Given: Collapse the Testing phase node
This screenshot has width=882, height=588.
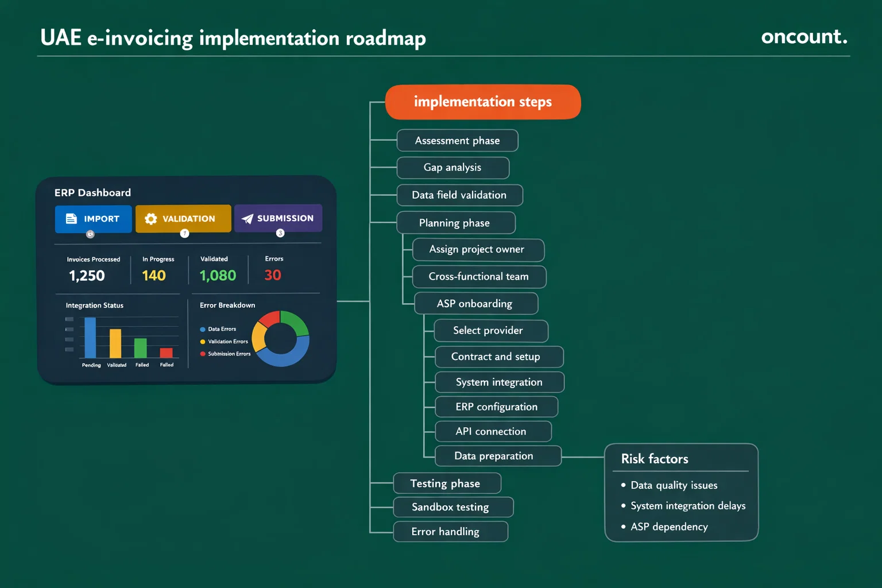Looking at the screenshot, I should pyautogui.click(x=447, y=483).
